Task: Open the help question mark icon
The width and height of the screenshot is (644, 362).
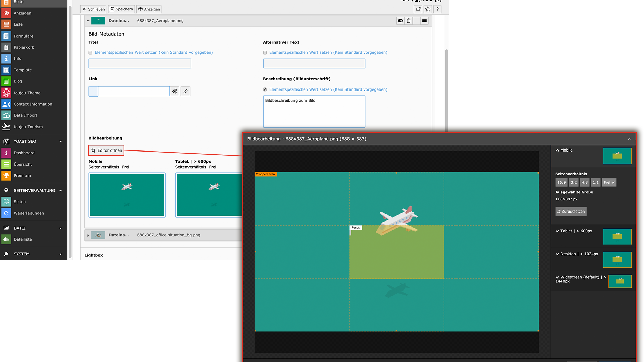Action: 437,9
